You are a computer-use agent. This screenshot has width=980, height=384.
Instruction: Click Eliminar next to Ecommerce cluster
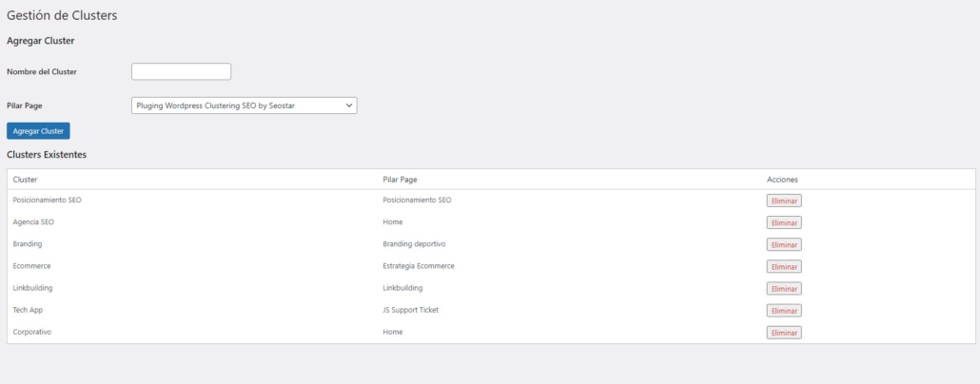coord(784,266)
